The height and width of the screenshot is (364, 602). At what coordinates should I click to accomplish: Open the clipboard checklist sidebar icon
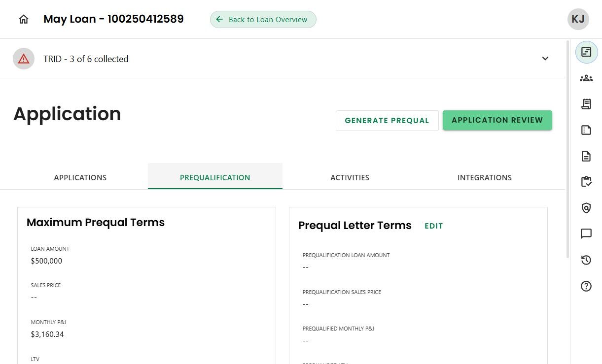(x=586, y=182)
